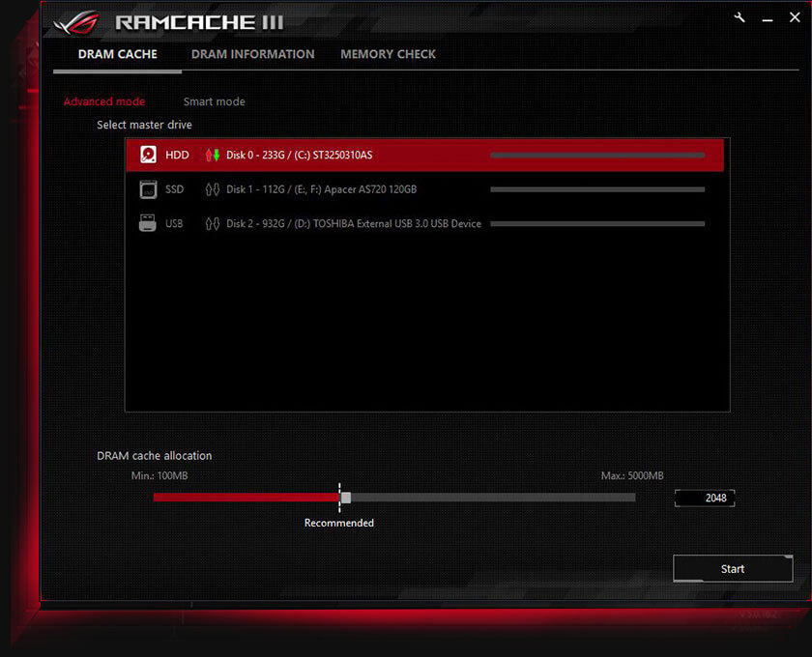Open the wrench settings icon
This screenshot has height=657, width=812.
tap(739, 17)
